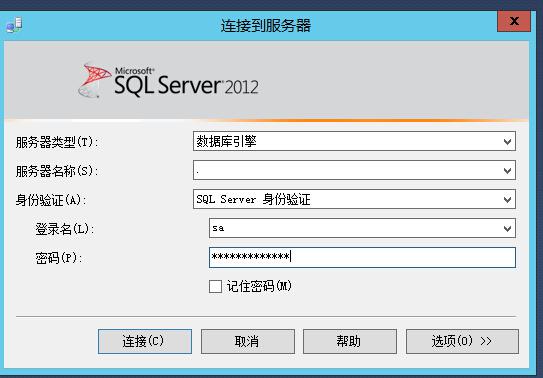The image size is (543, 378).
Task: Click the red SQL Server logo emblem
Action: click(94, 80)
